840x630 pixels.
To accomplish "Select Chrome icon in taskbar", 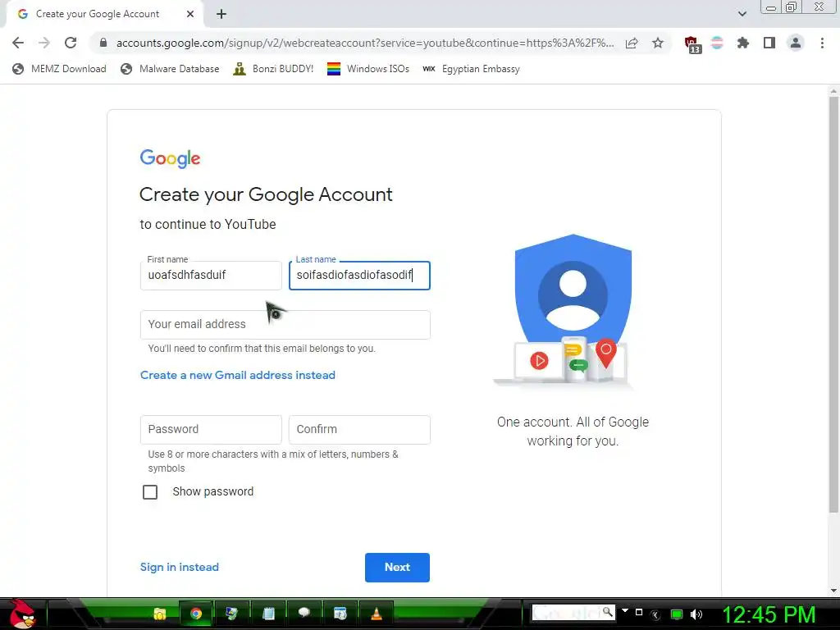I will click(x=196, y=614).
